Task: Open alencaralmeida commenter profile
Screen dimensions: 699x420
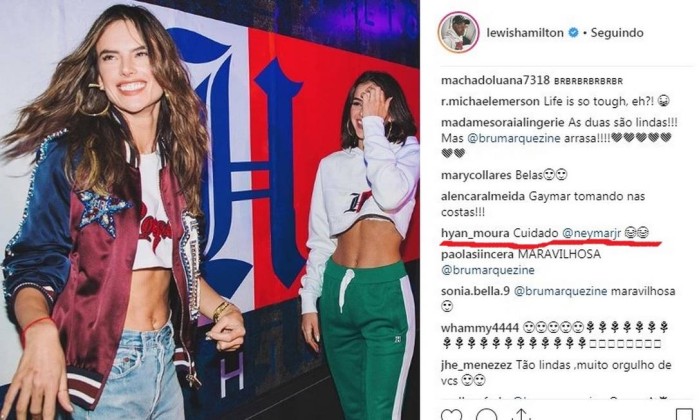Action: click(x=483, y=196)
